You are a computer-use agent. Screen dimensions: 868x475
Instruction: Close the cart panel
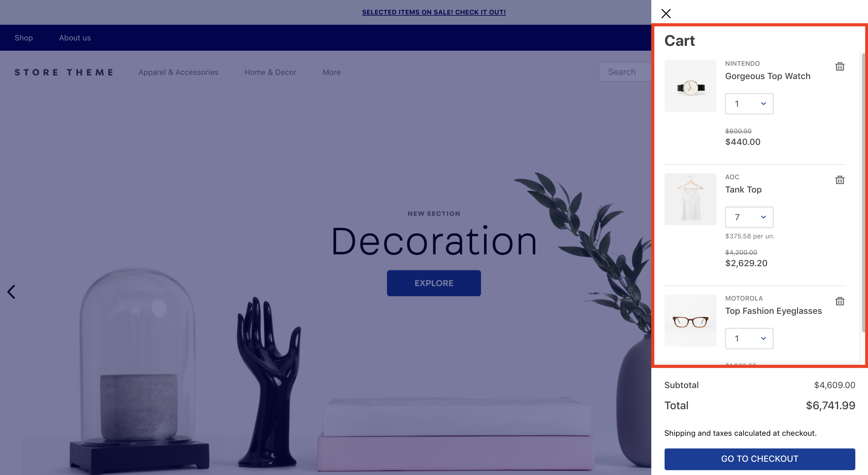pos(665,14)
